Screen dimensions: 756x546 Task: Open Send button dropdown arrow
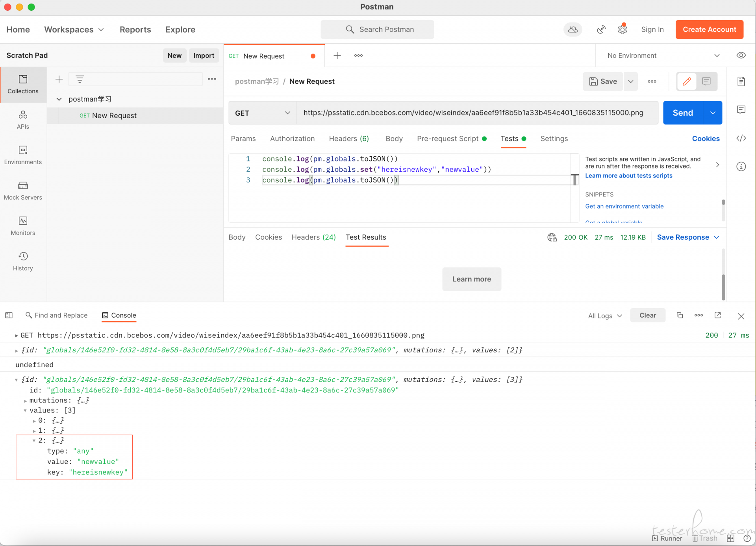(713, 113)
